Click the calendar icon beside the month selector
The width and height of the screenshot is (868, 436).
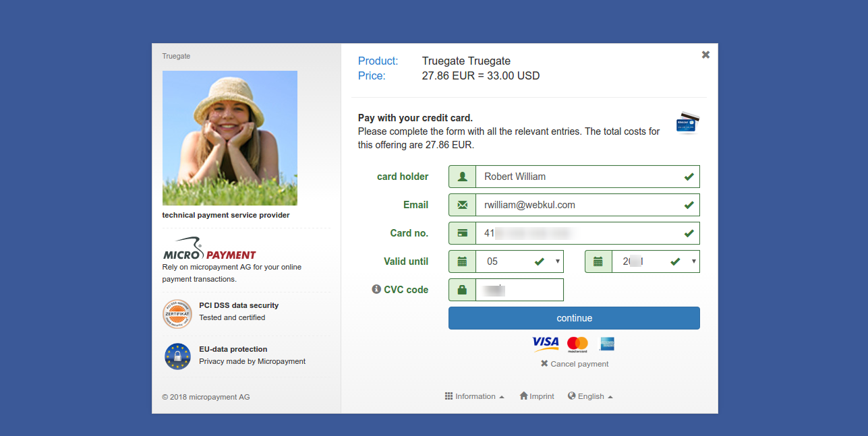point(462,261)
